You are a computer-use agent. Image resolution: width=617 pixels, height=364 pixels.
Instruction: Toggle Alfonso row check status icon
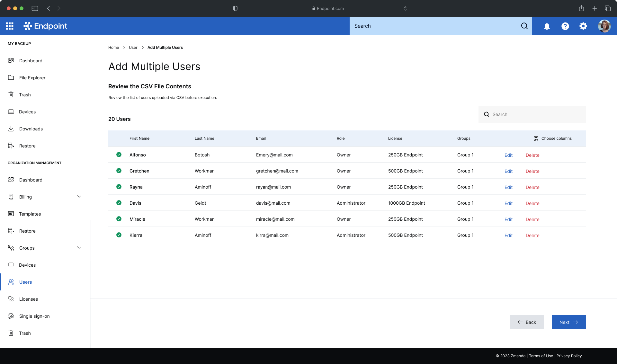(119, 155)
